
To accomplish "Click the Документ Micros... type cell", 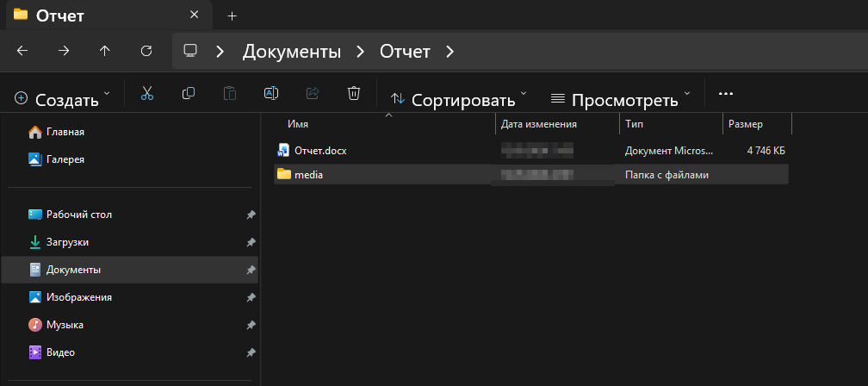I will point(669,150).
